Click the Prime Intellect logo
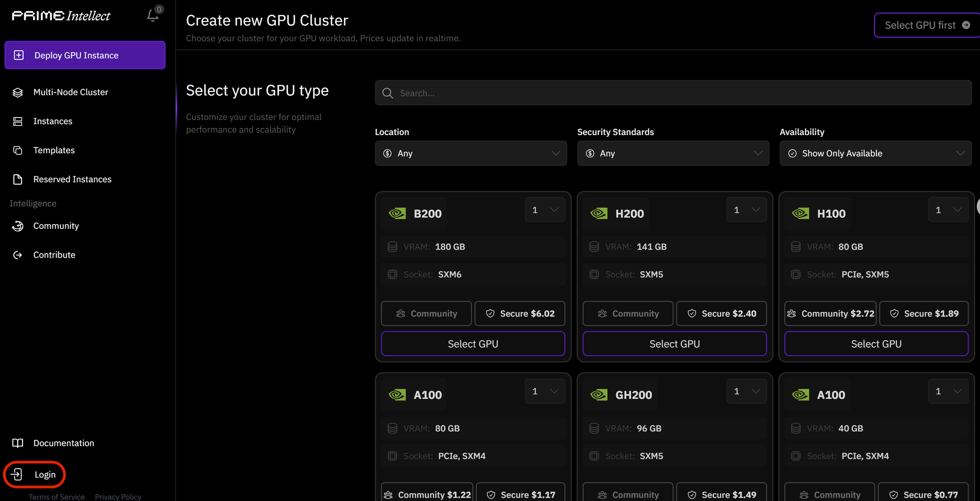Image resolution: width=980 pixels, height=501 pixels. (x=61, y=16)
